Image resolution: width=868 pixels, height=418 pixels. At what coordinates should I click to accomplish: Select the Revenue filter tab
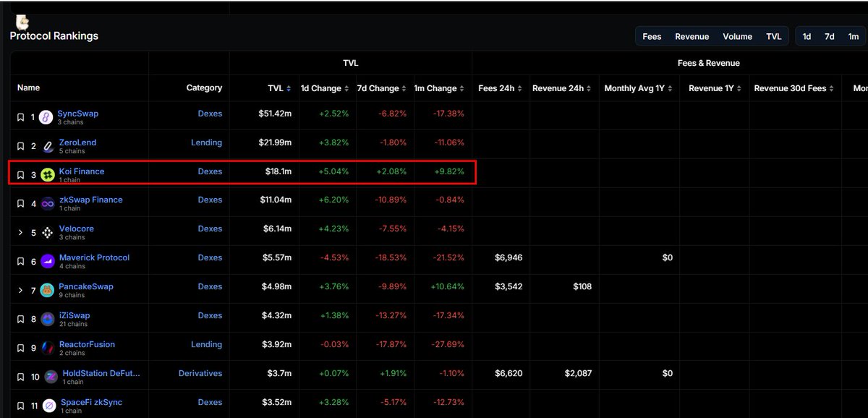pos(692,36)
